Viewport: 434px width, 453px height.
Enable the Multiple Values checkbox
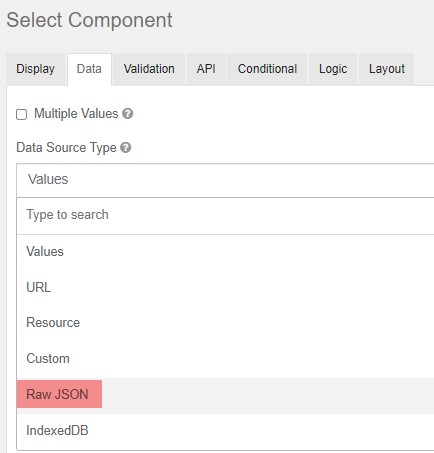(x=22, y=114)
